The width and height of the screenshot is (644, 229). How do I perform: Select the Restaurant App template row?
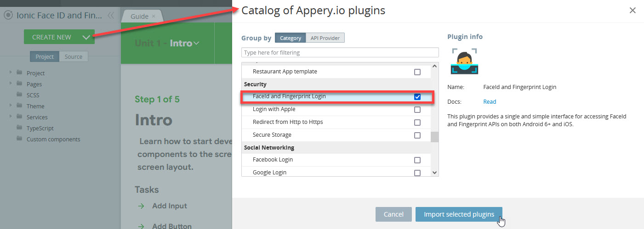[336, 72]
